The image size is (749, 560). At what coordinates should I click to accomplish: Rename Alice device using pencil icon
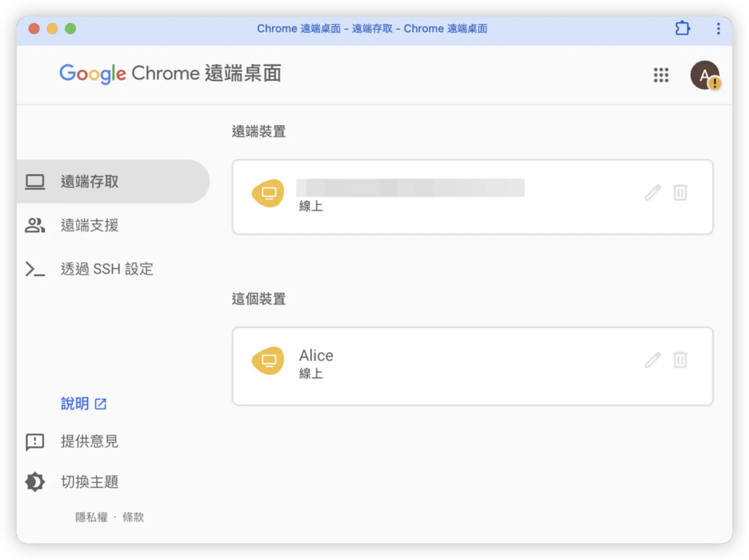653,360
